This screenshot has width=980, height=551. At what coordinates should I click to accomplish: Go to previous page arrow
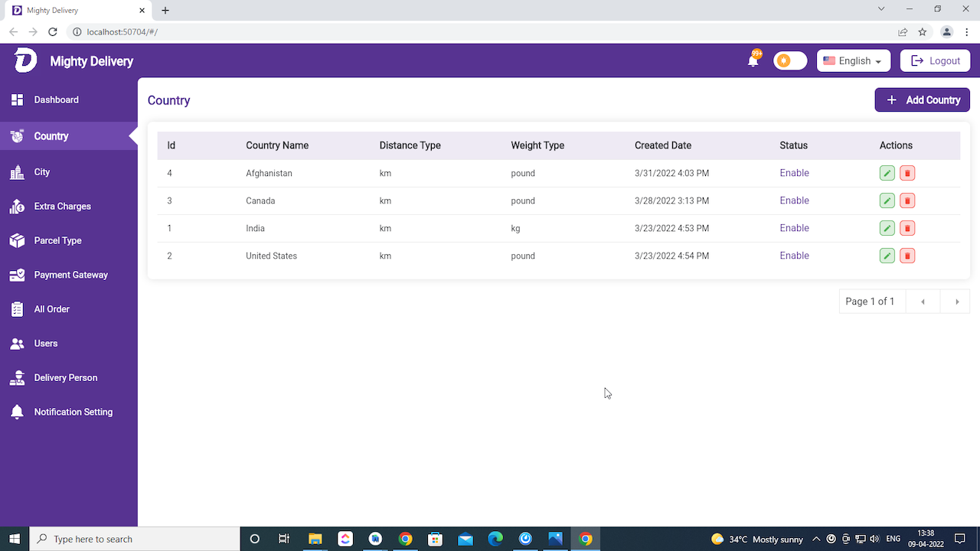coord(923,302)
